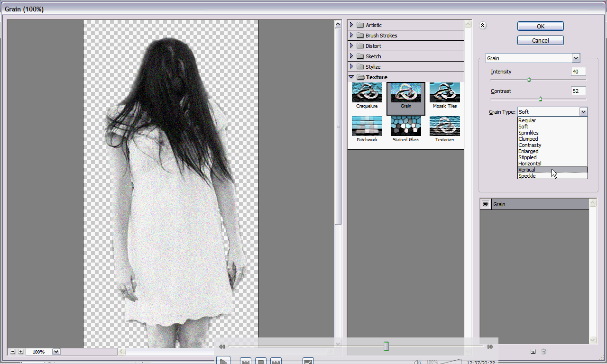Expand the Brush Strokes filter folder

[x=351, y=36]
